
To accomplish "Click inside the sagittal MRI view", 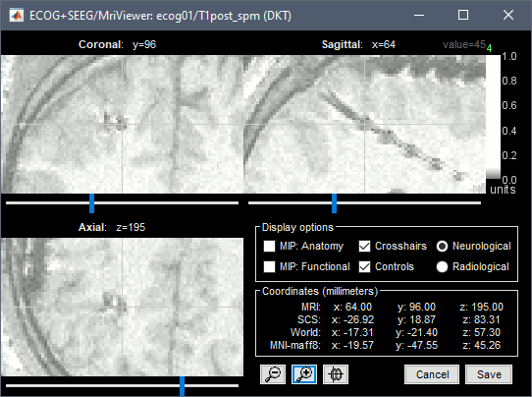I will [365, 124].
